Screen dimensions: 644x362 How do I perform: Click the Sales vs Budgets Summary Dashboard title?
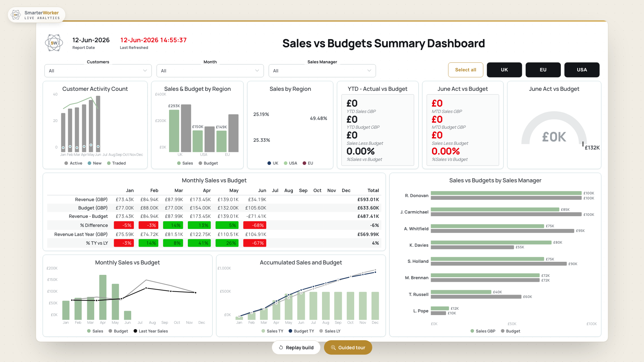pos(383,43)
